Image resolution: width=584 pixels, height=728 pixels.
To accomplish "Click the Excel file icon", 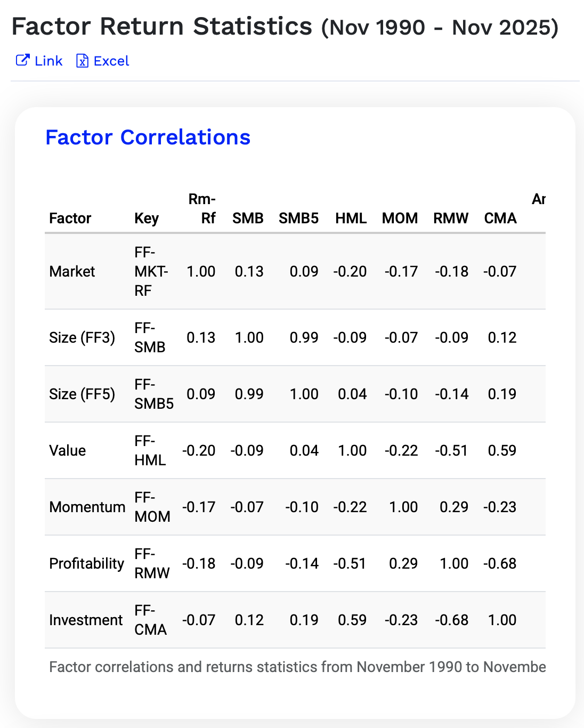I will (82, 61).
